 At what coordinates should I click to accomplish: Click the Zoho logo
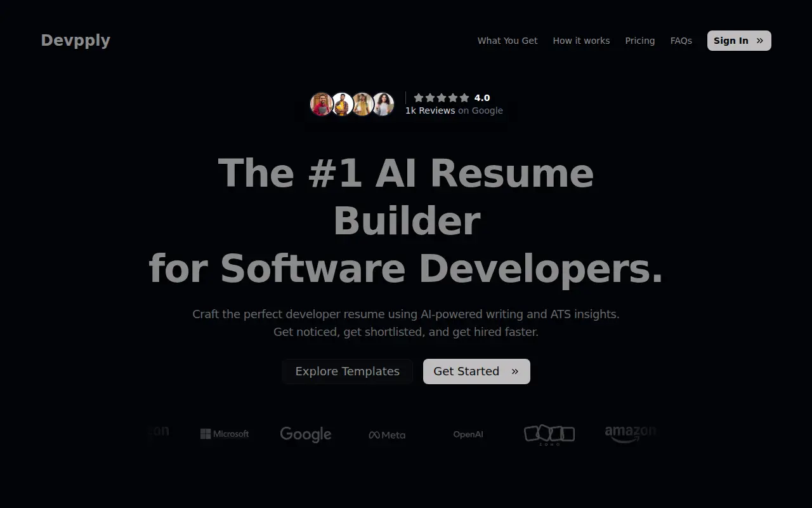[549, 435]
